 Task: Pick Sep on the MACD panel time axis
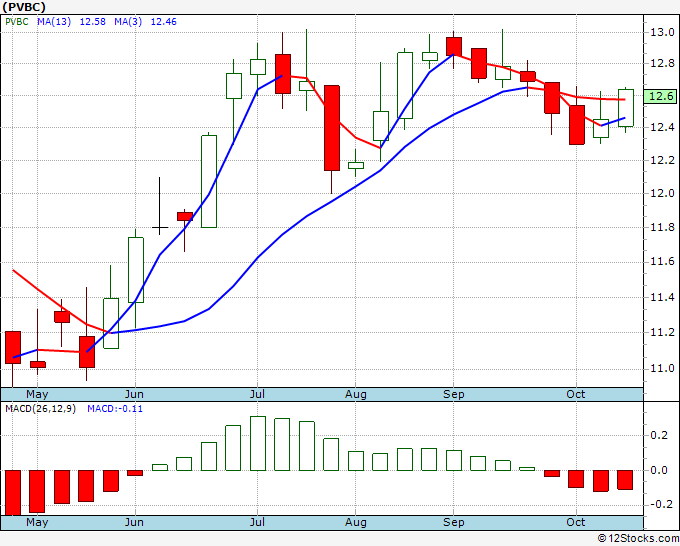pyautogui.click(x=454, y=522)
